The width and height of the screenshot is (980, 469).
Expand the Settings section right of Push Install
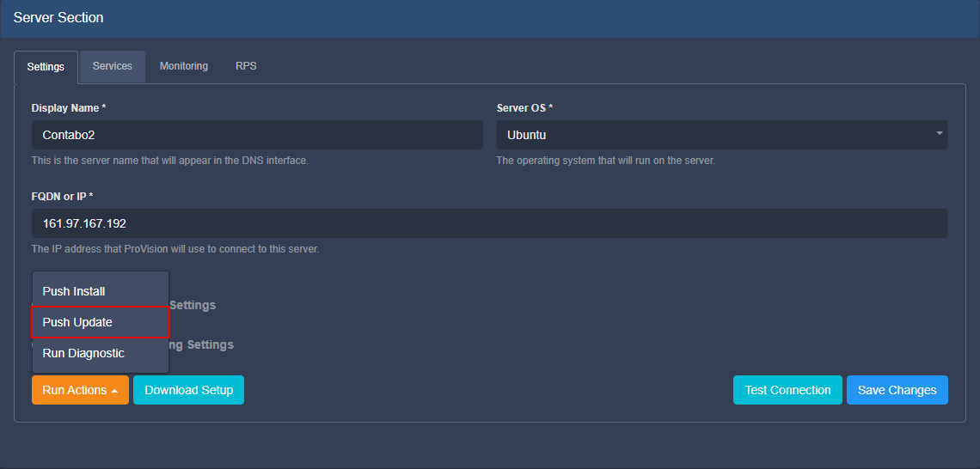(193, 305)
